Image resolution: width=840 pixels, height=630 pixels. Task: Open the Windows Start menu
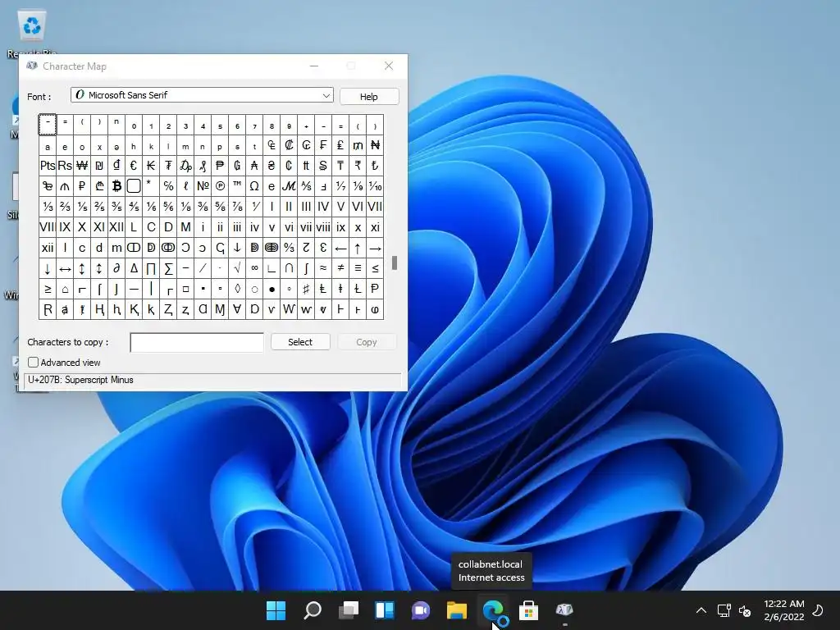click(x=276, y=610)
